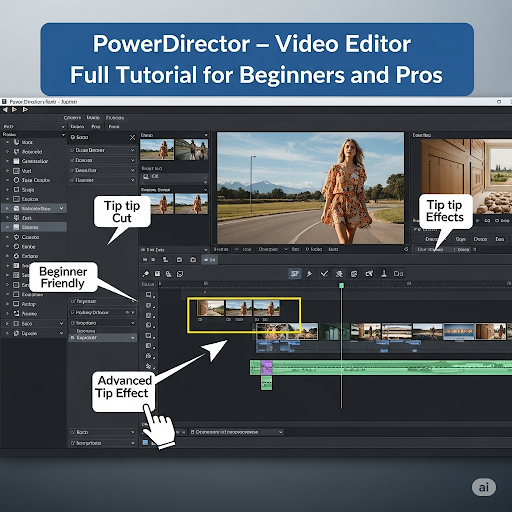Click the topmost track header icon beside the timeline
This screenshot has height=512, width=512.
click(149, 295)
